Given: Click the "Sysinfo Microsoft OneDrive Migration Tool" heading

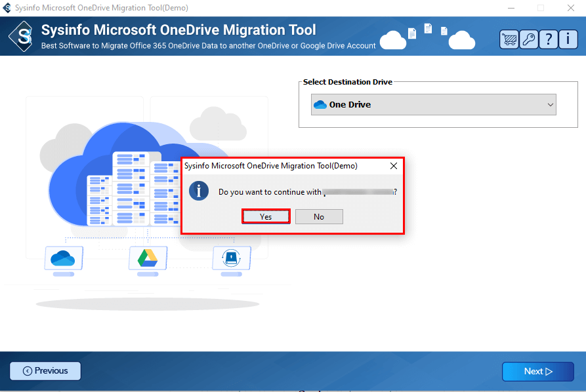Looking at the screenshot, I should tap(178, 30).
